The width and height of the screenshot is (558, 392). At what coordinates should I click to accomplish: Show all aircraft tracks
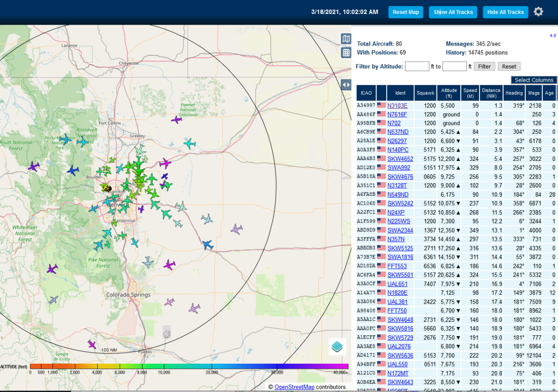click(453, 12)
